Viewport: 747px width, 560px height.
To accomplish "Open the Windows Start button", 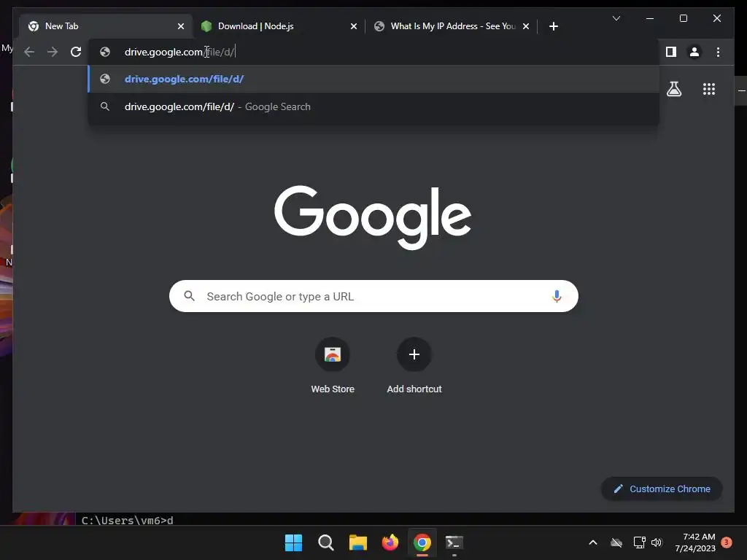I will [x=293, y=542].
